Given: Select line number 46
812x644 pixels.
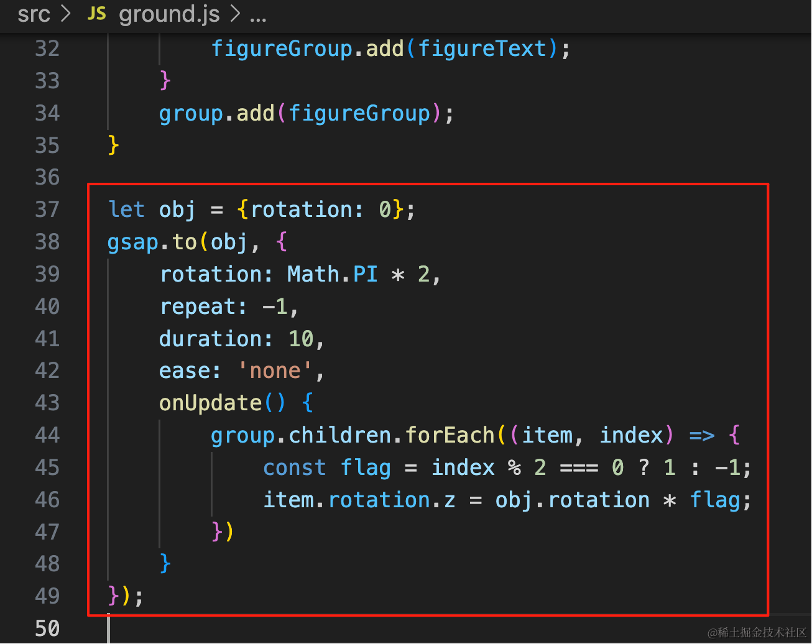Looking at the screenshot, I should click(x=47, y=500).
